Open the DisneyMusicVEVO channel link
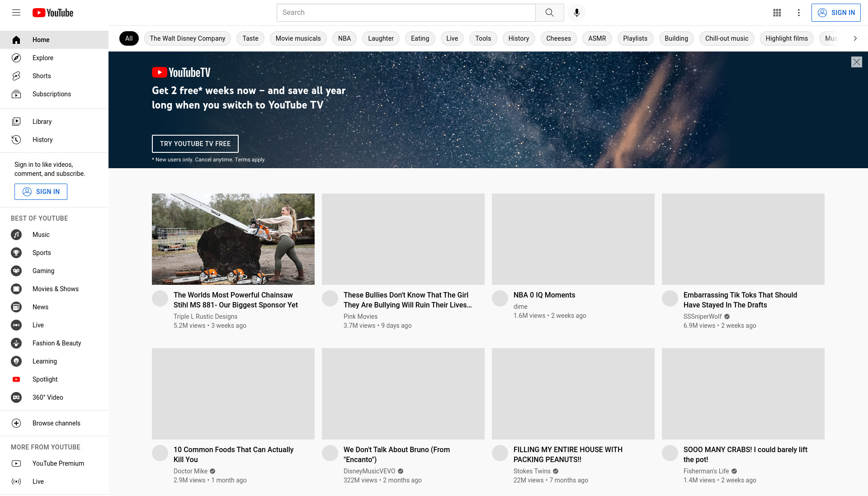The height and width of the screenshot is (496, 868). click(x=369, y=471)
